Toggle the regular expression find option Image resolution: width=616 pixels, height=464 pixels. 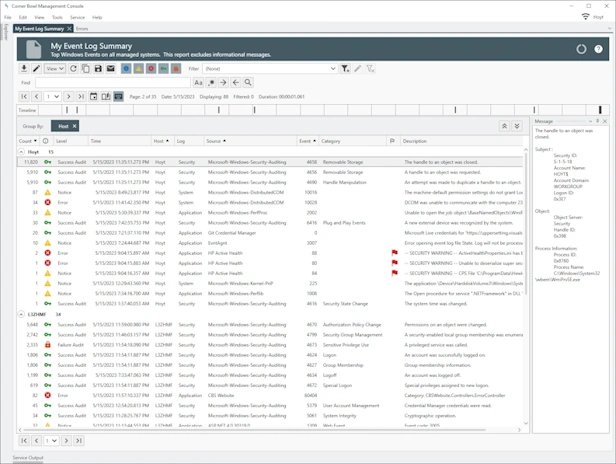click(211, 83)
